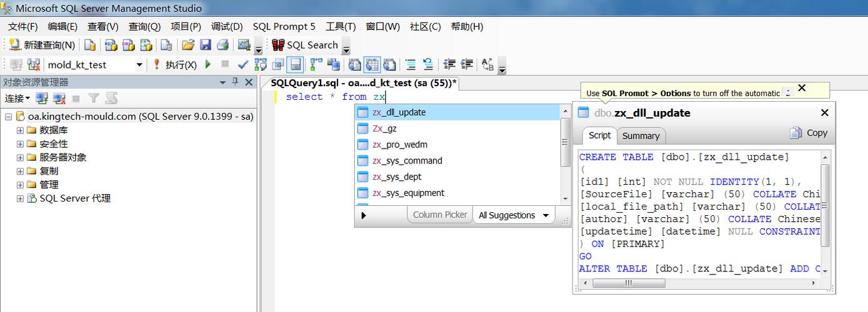
Task: Click the blue Parse checkmark icon
Action: [x=243, y=64]
